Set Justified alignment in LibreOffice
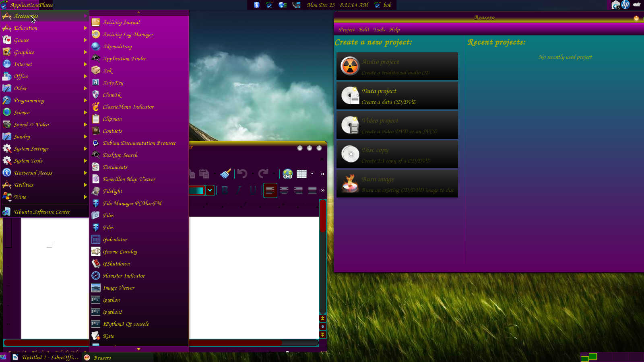Screen dimensions: 644x362 tap(312, 190)
